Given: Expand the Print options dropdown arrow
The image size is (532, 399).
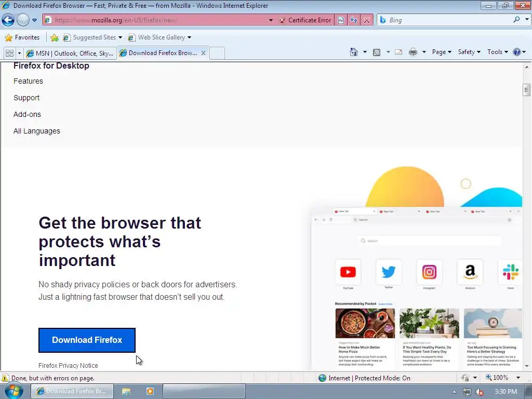Looking at the screenshot, I should tap(424, 52).
